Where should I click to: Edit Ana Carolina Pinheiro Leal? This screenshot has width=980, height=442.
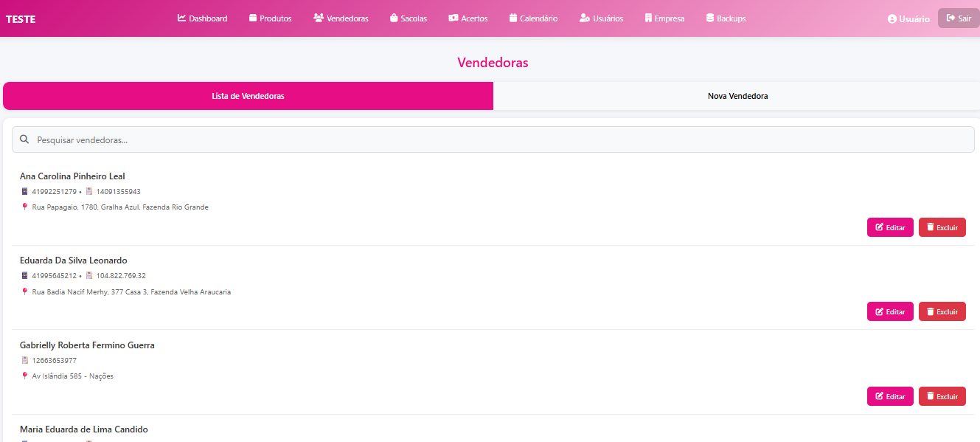tap(890, 227)
